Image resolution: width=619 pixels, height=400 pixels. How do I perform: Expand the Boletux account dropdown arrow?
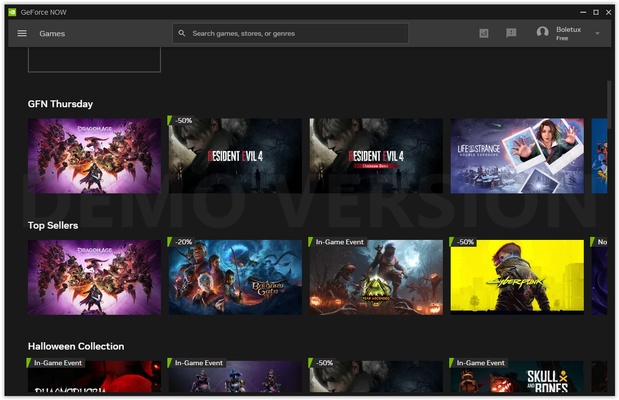pos(597,34)
